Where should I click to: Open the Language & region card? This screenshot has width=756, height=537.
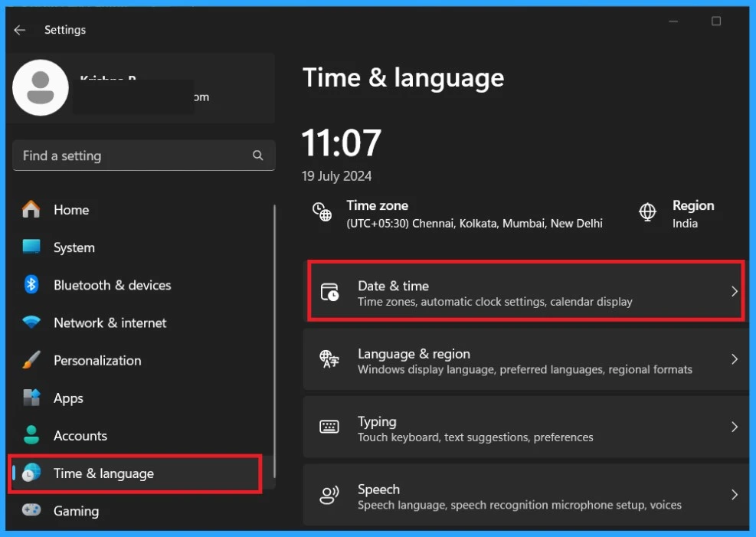[x=526, y=359]
